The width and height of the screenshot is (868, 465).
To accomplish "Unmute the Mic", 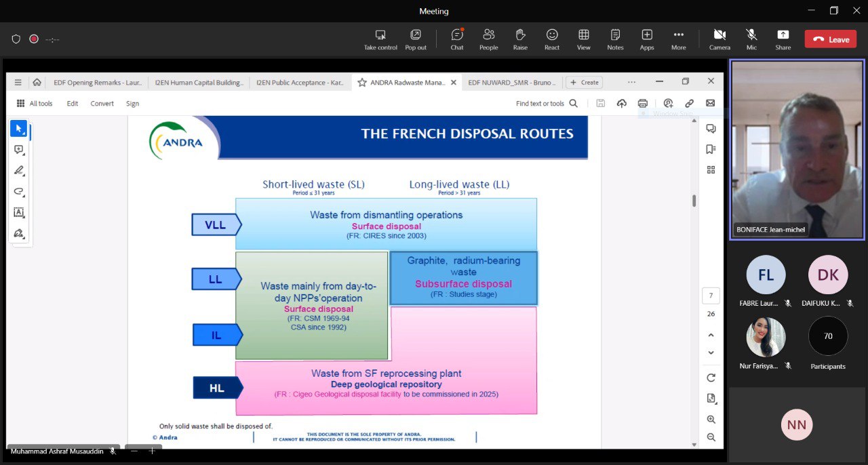I will click(751, 39).
